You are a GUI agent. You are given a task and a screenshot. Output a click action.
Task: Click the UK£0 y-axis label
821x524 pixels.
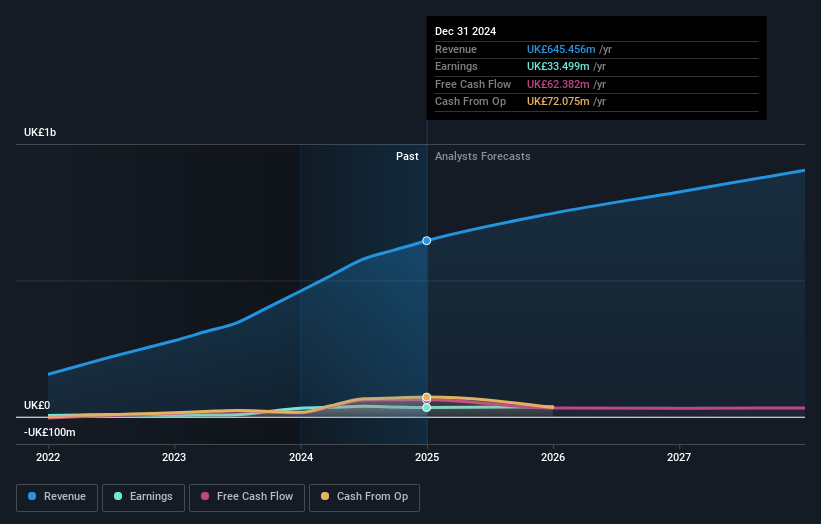[x=37, y=405]
